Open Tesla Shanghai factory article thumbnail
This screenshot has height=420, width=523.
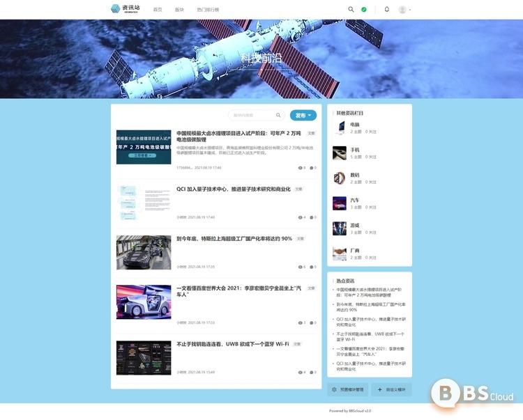point(144,252)
